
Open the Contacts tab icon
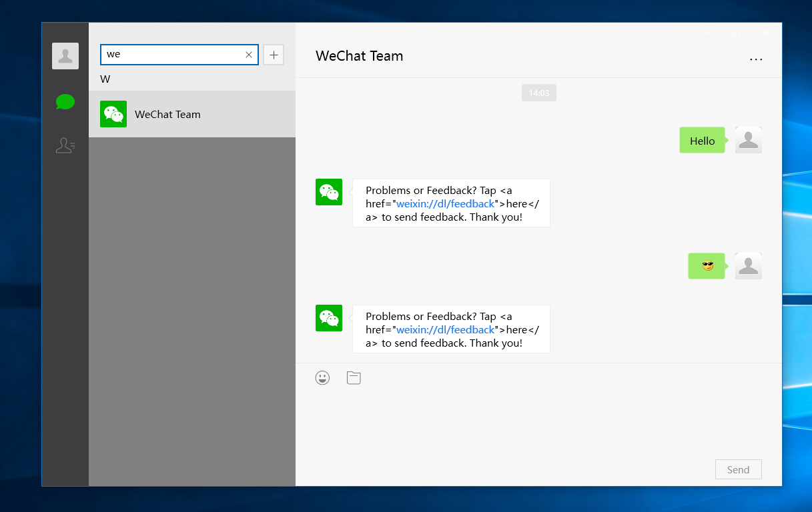click(x=65, y=145)
